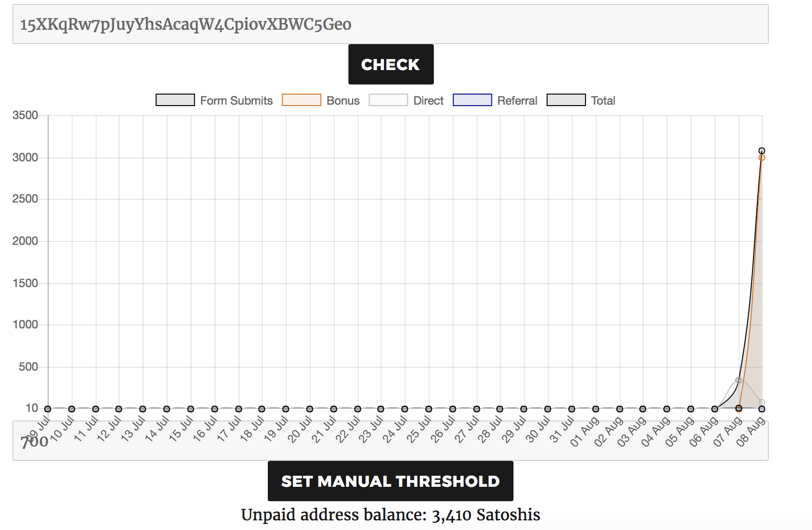
Task: Click the Direct data point on 07 Aug
Action: pos(739,380)
